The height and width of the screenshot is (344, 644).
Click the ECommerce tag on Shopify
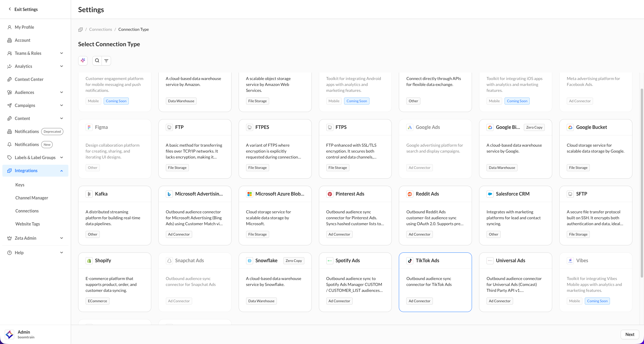97,301
